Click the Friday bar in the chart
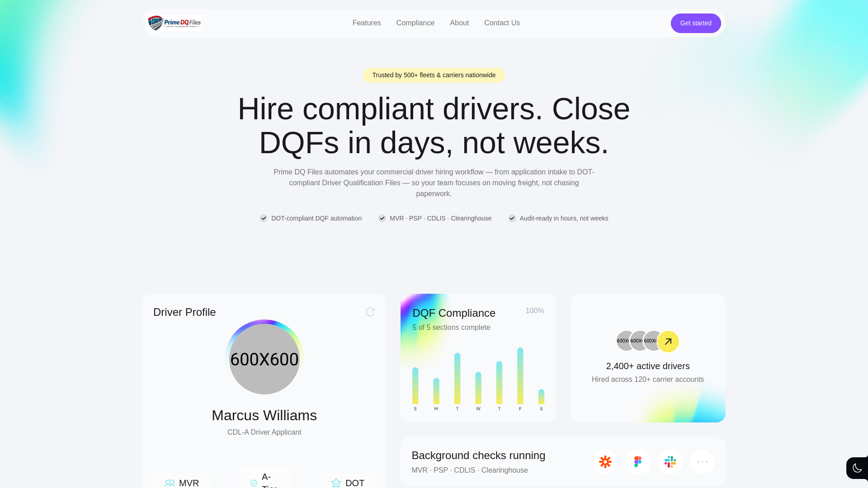This screenshot has width=868, height=488. (x=520, y=376)
